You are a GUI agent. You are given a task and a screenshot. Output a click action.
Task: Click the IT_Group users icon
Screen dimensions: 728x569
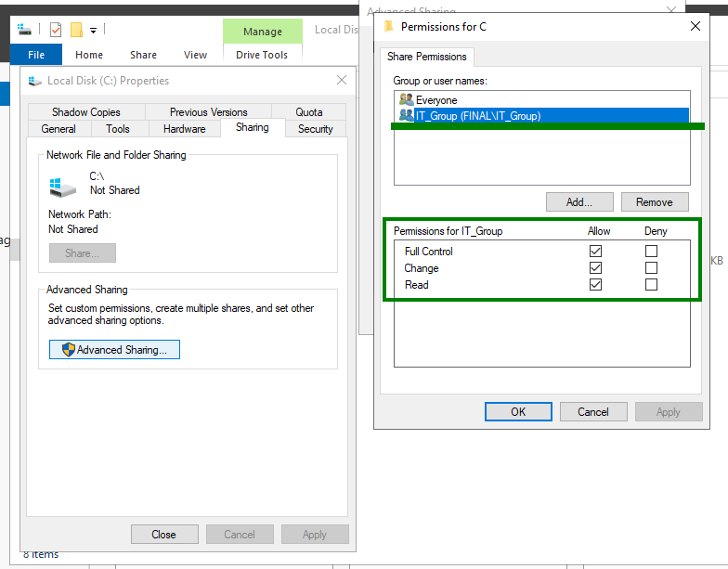407,115
